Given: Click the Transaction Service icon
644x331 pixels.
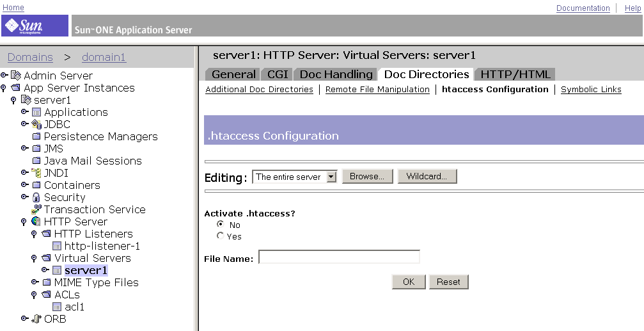Looking at the screenshot, I should tap(36, 209).
